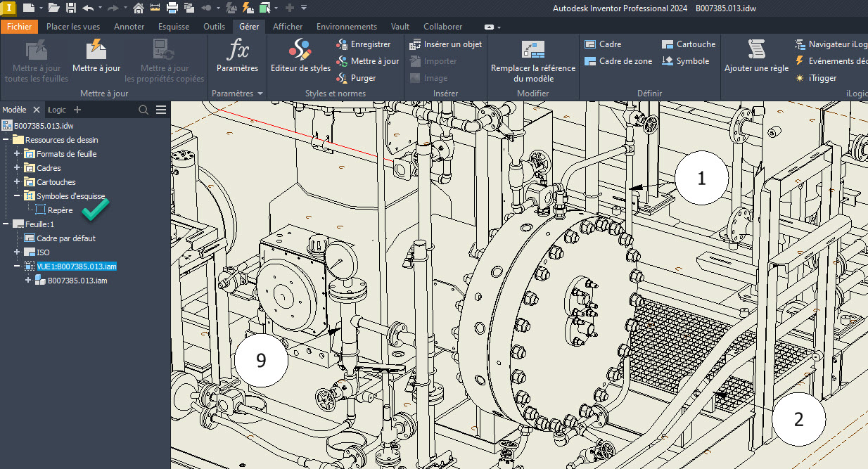Open the Paramètres panel dropdown arrow
The image size is (868, 469).
[260, 94]
